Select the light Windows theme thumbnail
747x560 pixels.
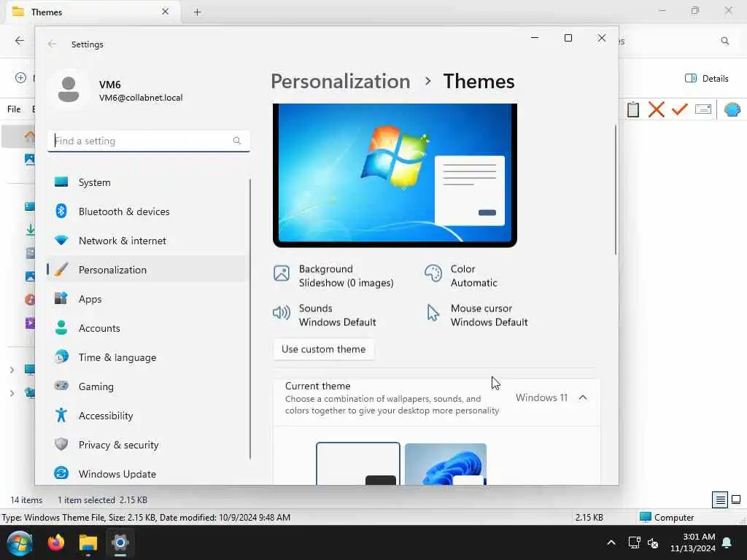tap(358, 464)
